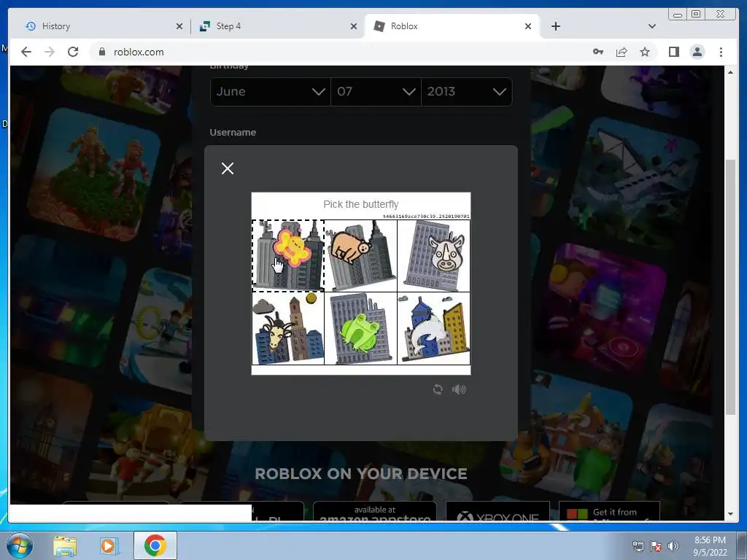Image resolution: width=747 pixels, height=560 pixels.
Task: Select the Chrome taskbar button
Action: [x=155, y=545]
